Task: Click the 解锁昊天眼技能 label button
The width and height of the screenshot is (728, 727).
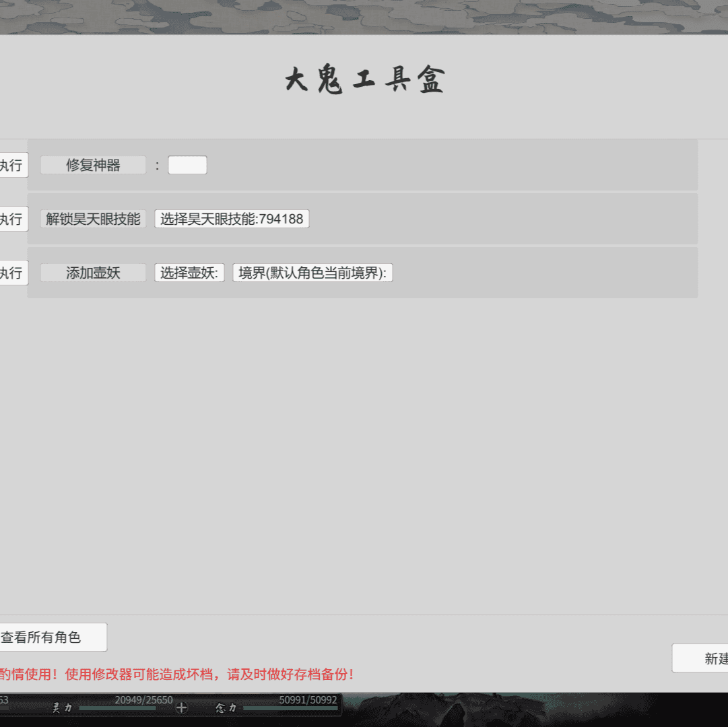Action: click(x=93, y=219)
